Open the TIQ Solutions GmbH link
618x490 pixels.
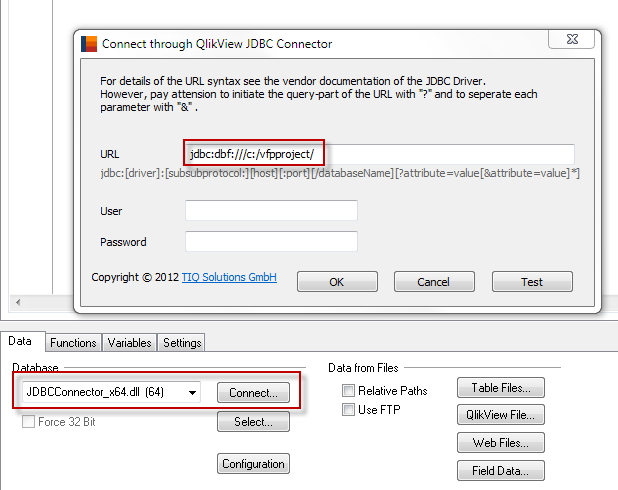point(229,277)
